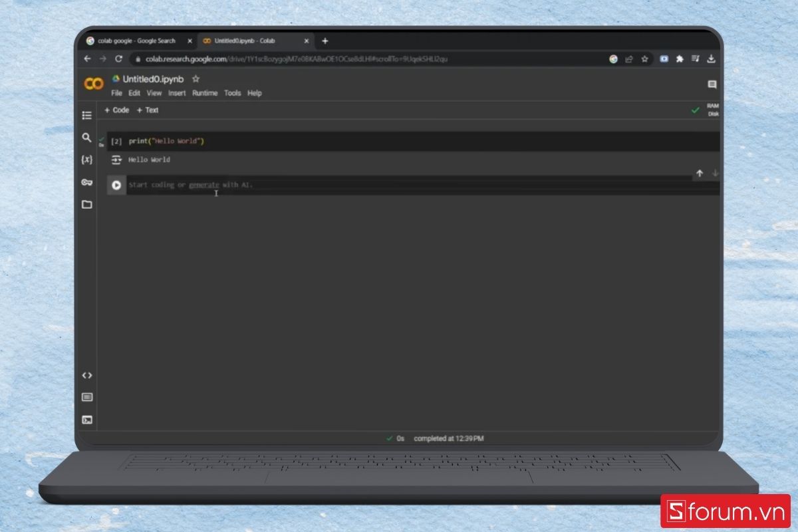
Task: Open the media controls icon in toolbar
Action: 696,59
